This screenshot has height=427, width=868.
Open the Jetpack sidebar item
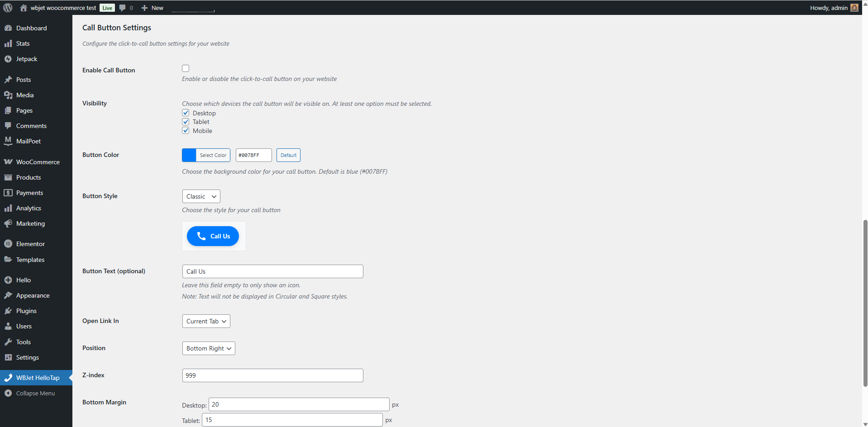pyautogui.click(x=26, y=59)
